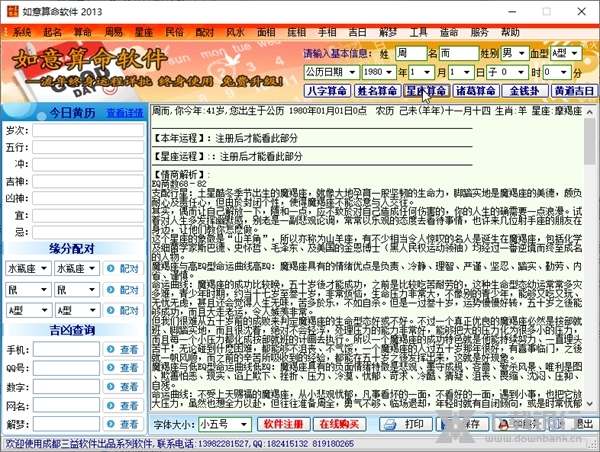Click the 手机 查看 arrow icon button
This screenshot has width=600, height=452.
[x=111, y=349]
